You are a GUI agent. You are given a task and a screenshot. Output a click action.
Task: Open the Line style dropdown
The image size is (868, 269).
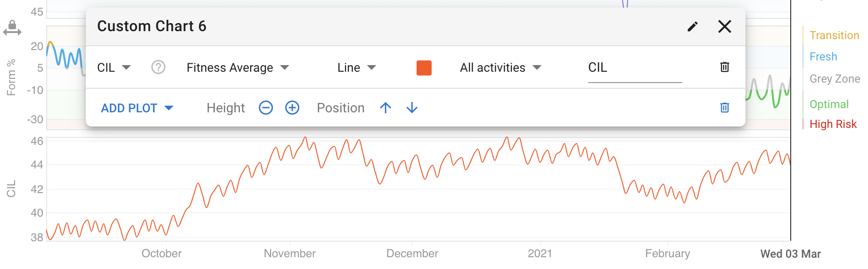pos(357,67)
